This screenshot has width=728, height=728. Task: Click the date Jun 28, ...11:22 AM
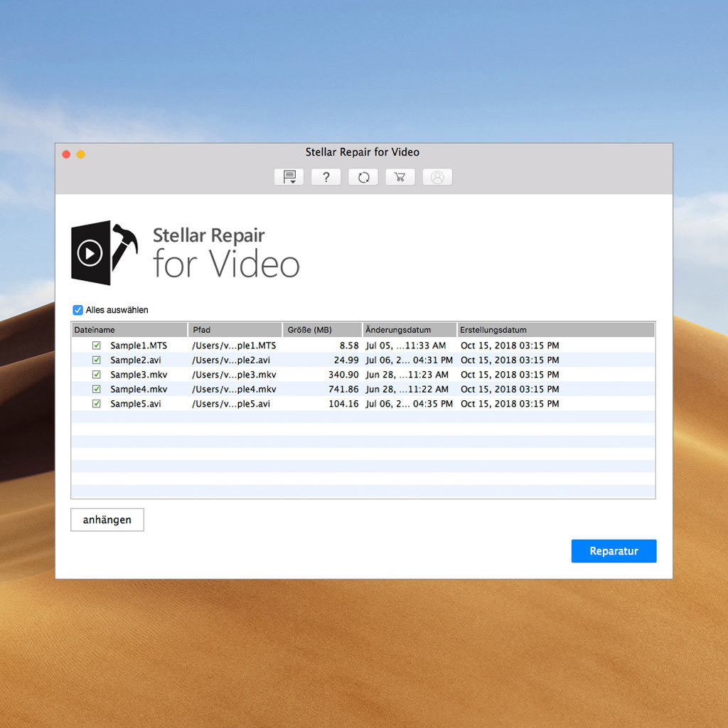(x=407, y=389)
